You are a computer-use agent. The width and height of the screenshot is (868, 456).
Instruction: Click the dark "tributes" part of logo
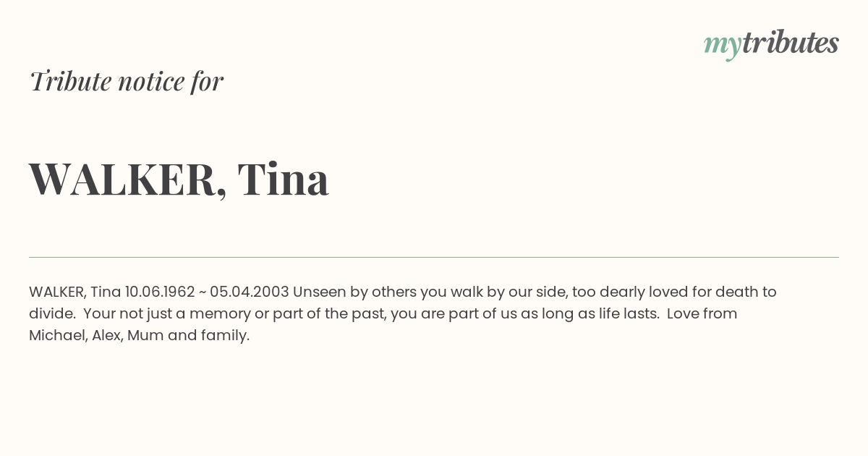tap(790, 43)
